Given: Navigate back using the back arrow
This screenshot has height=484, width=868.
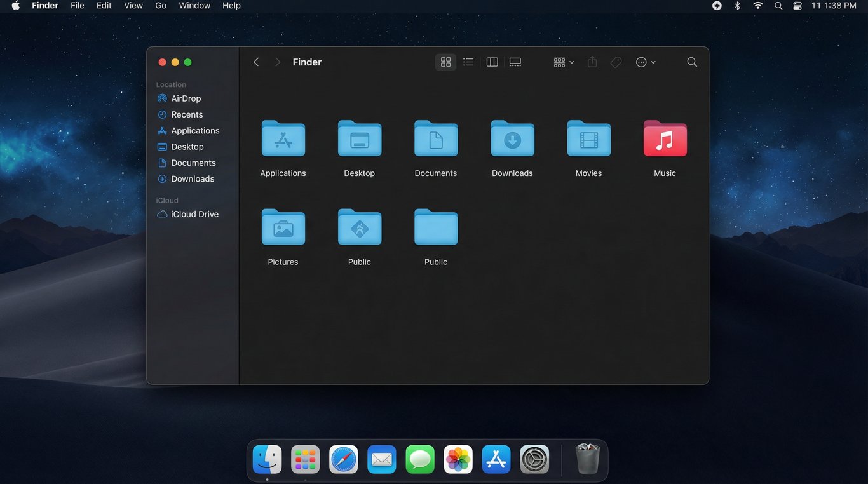Looking at the screenshot, I should coord(256,62).
